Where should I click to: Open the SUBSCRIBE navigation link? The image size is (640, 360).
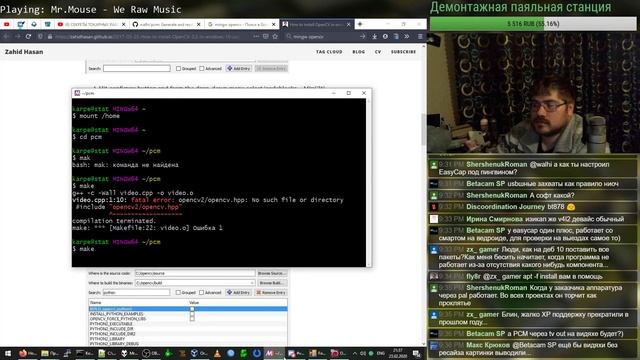click(x=403, y=52)
